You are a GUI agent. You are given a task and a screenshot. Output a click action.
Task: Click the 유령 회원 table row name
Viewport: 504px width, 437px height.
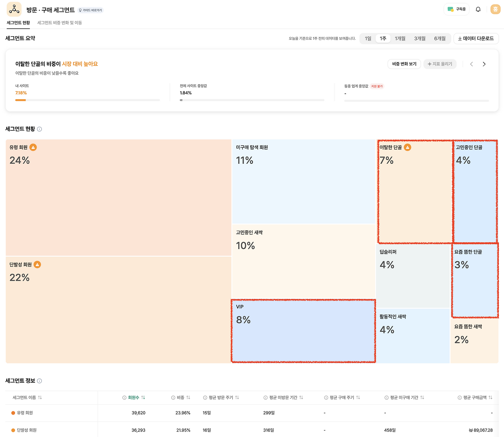[x=25, y=413]
